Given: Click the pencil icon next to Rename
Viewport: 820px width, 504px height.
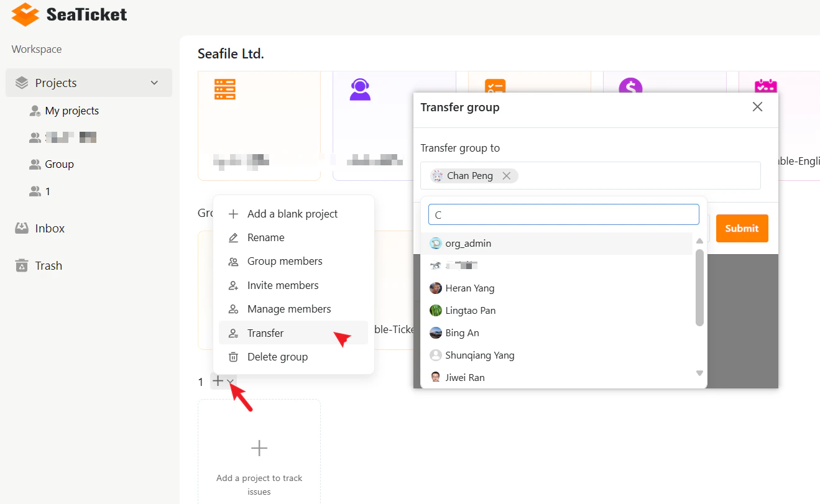Looking at the screenshot, I should coord(233,237).
